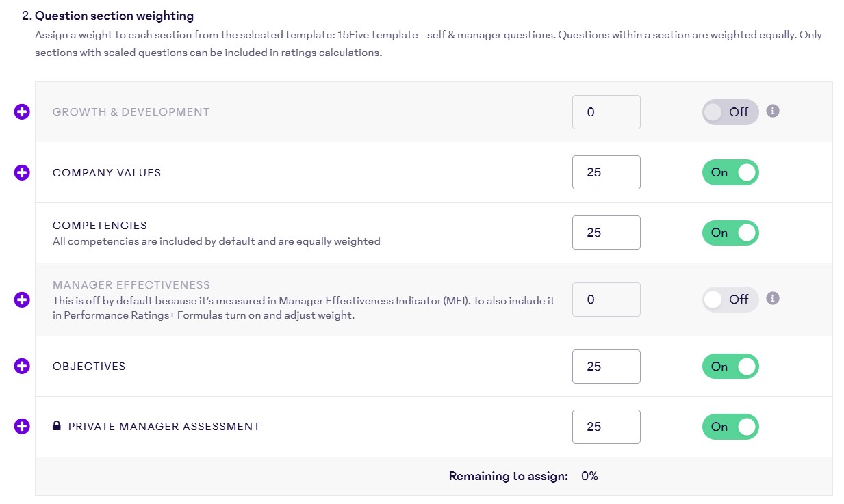Disable the Company Values toggle
Image resolution: width=844 pixels, height=504 pixels.
[x=730, y=172]
